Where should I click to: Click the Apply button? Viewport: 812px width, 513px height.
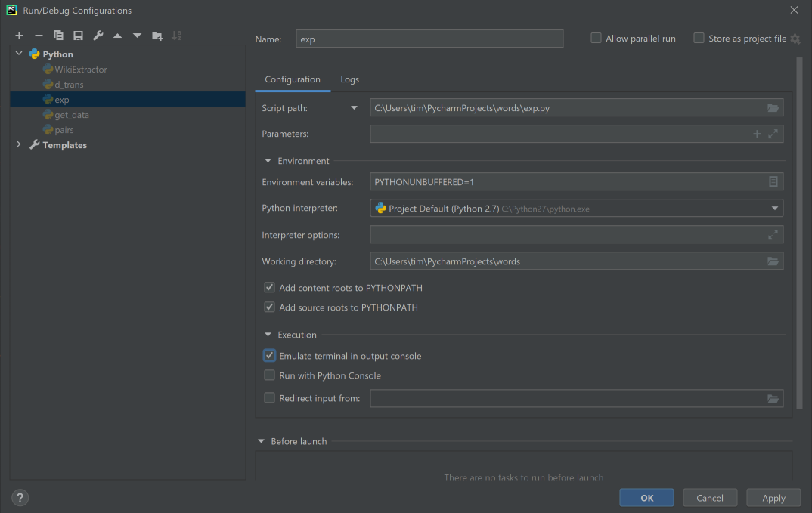point(773,498)
